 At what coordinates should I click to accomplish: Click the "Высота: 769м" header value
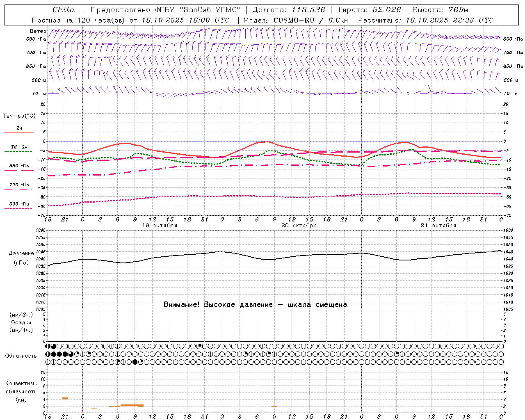click(x=440, y=10)
